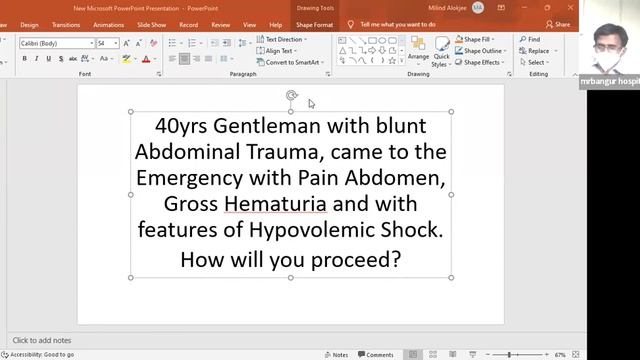Open the Font dialog launcher
Viewport: 640px width, 360px height.
(x=159, y=74)
